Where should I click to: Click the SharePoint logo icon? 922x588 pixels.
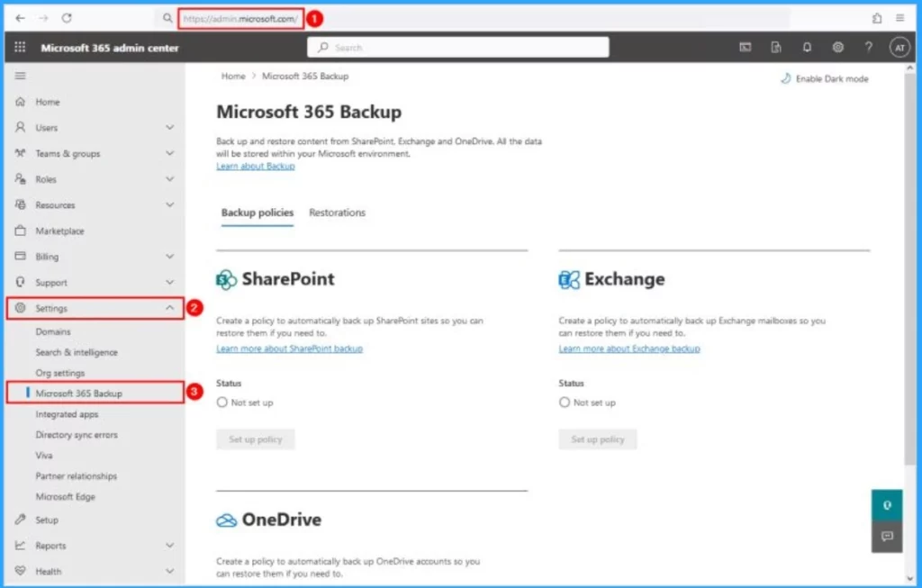pos(226,279)
